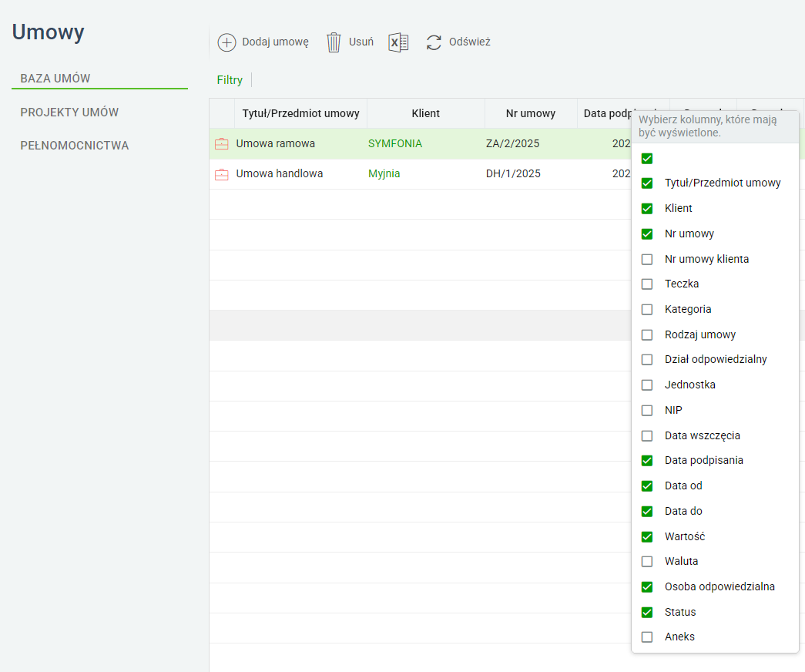Viewport: 805px width, 672px height.
Task: Uncheck the Klient column checkbox
Action: coord(647,209)
